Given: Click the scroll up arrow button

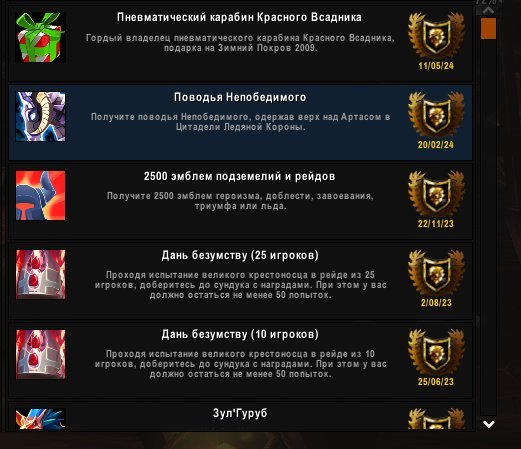Looking at the screenshot, I should pos(488,10).
